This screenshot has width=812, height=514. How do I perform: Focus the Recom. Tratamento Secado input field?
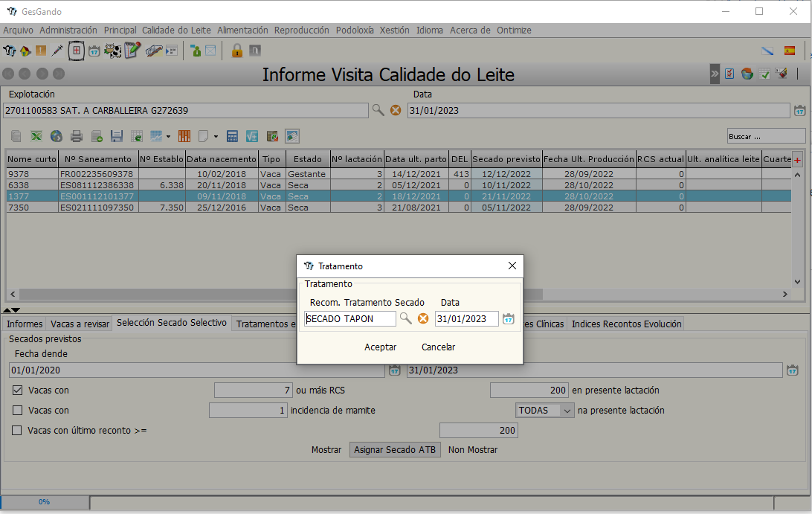pos(350,318)
